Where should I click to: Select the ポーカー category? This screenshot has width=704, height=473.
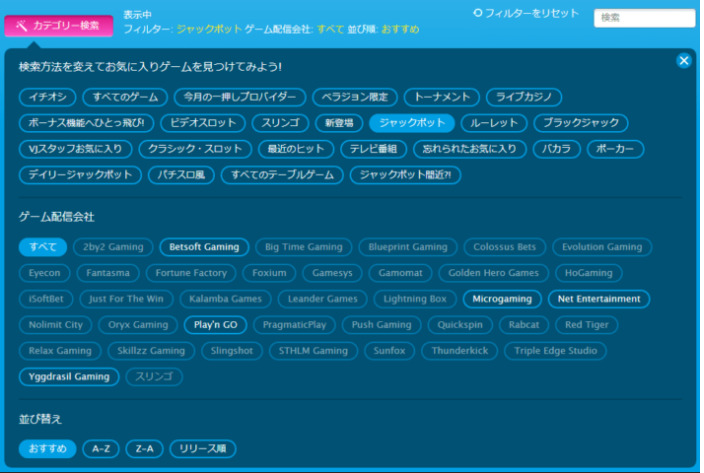616,149
